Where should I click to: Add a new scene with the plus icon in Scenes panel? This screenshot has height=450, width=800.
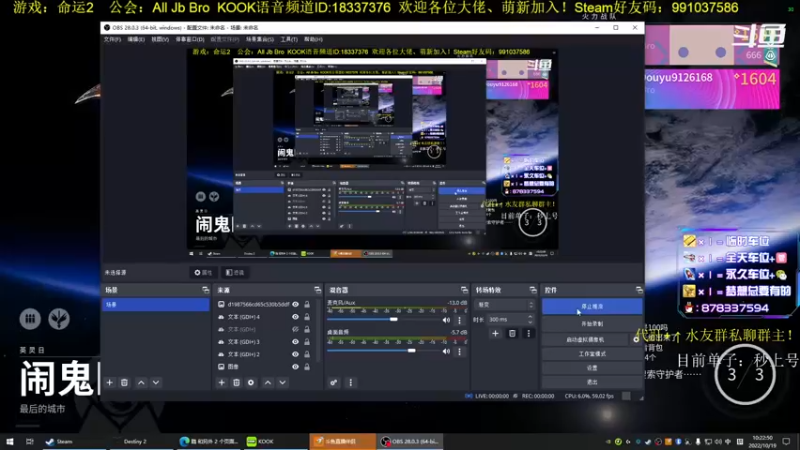coord(109,382)
